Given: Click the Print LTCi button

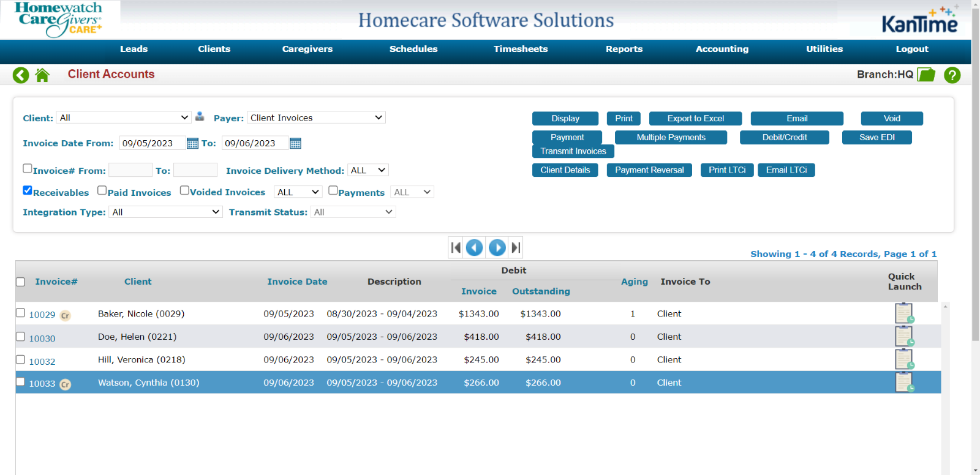Looking at the screenshot, I should [x=727, y=170].
